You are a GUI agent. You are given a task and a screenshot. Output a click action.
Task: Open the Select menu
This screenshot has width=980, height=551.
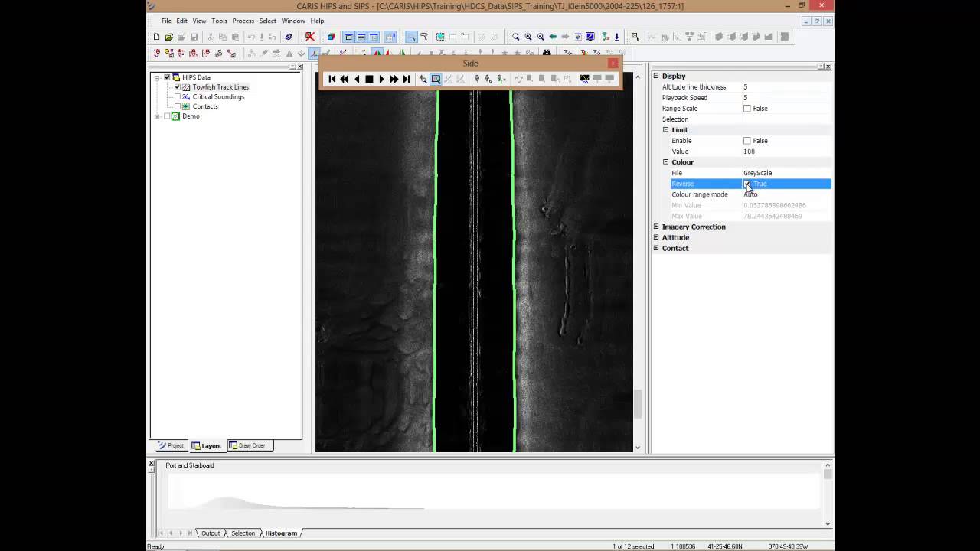click(x=267, y=21)
